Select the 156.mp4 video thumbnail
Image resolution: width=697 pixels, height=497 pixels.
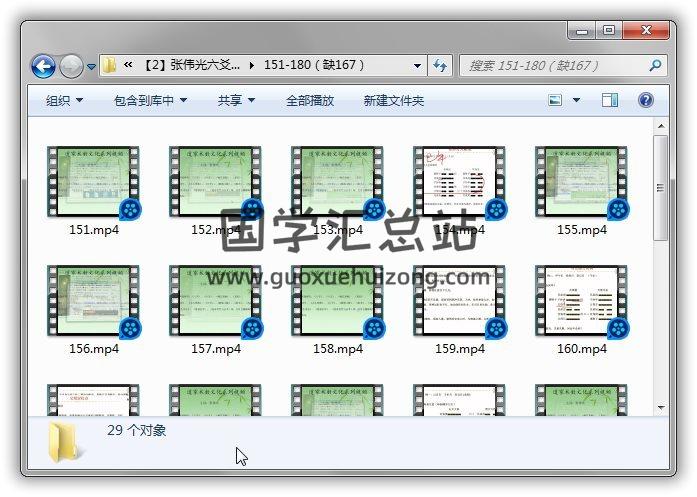[x=93, y=301]
